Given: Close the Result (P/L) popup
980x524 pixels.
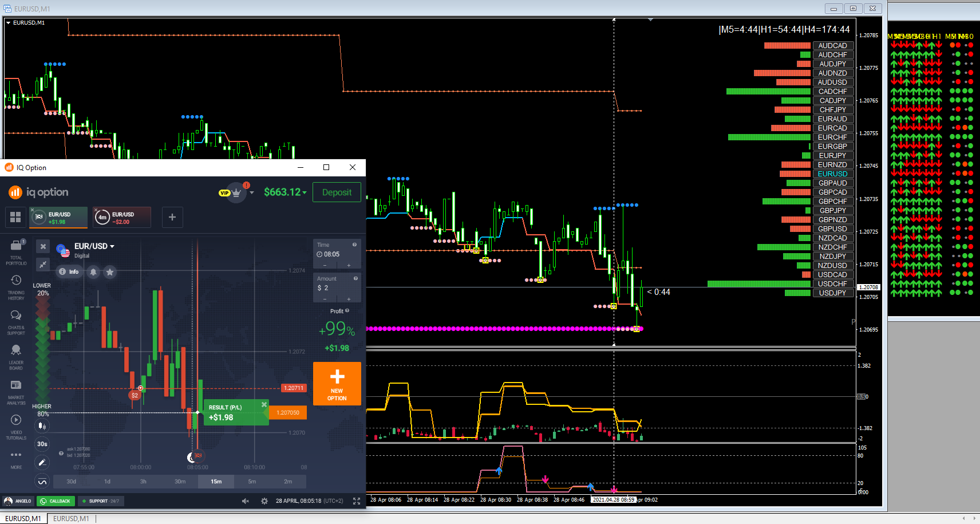Looking at the screenshot, I should coord(264,405).
